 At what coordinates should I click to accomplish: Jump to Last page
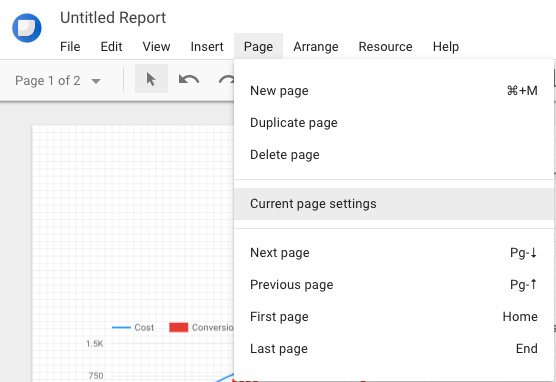pyautogui.click(x=394, y=349)
